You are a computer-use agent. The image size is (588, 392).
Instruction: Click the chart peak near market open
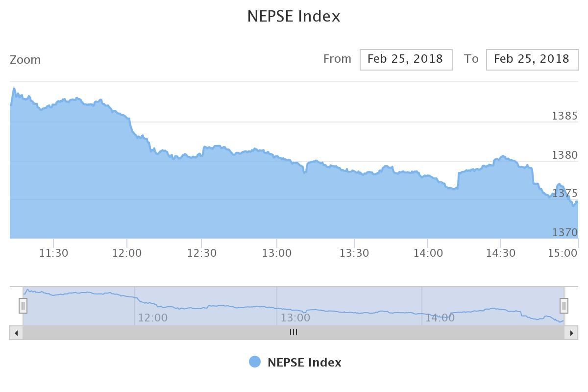14,89
